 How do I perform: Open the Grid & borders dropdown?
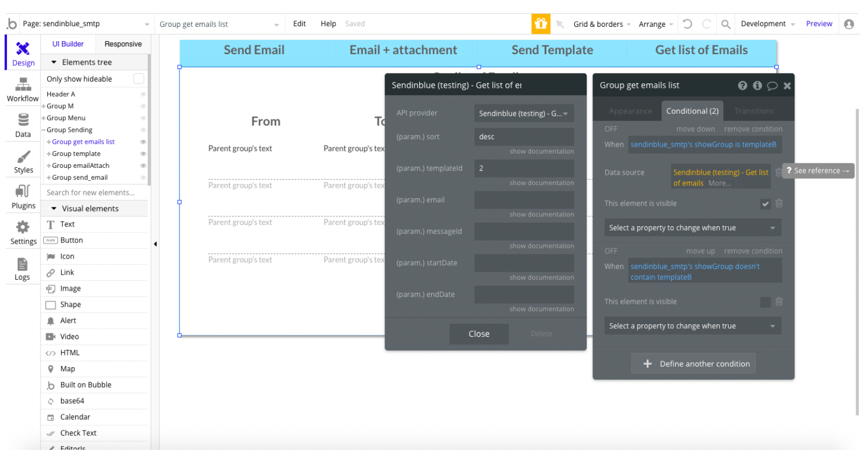(602, 24)
